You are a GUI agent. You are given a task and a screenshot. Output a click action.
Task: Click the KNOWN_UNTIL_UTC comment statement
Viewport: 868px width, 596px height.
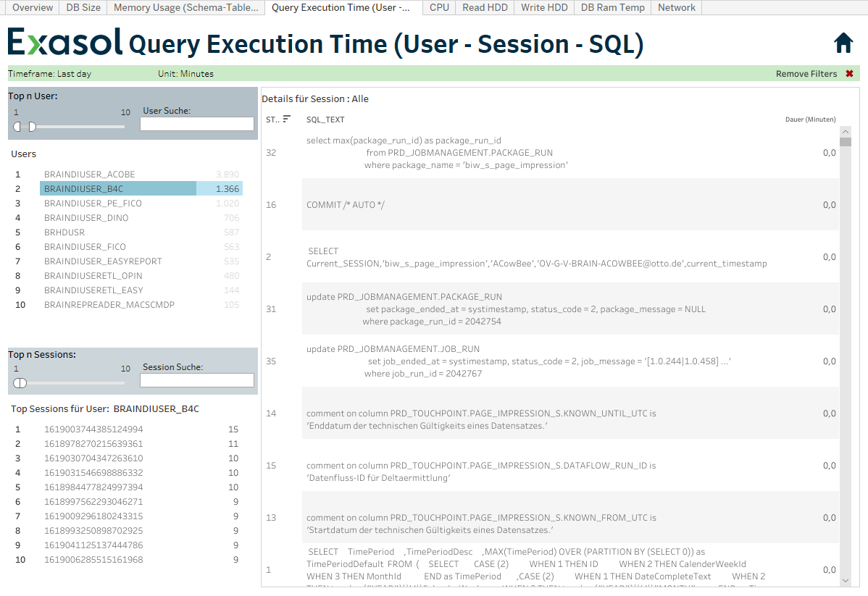click(x=481, y=419)
